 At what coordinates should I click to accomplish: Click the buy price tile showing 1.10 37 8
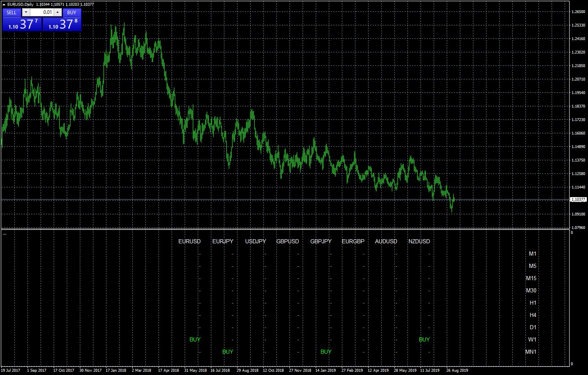[x=62, y=24]
